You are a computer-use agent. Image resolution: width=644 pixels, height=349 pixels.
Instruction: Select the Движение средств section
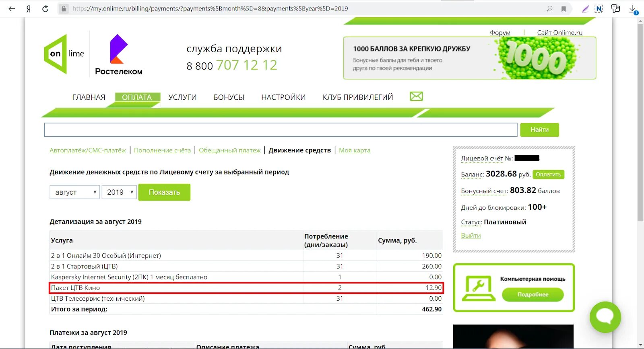300,150
